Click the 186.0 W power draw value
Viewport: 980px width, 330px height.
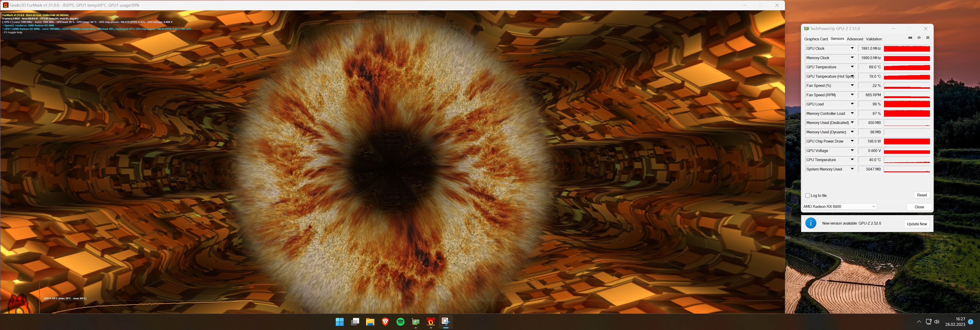point(870,141)
